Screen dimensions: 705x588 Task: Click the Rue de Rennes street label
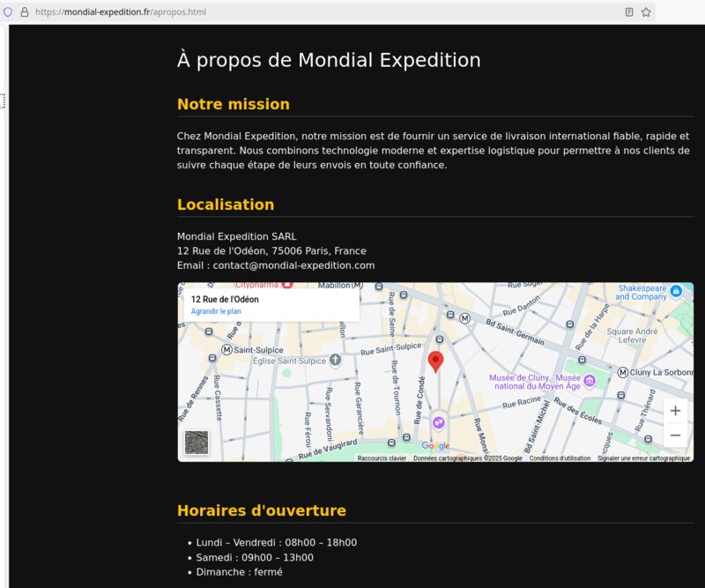click(193, 398)
